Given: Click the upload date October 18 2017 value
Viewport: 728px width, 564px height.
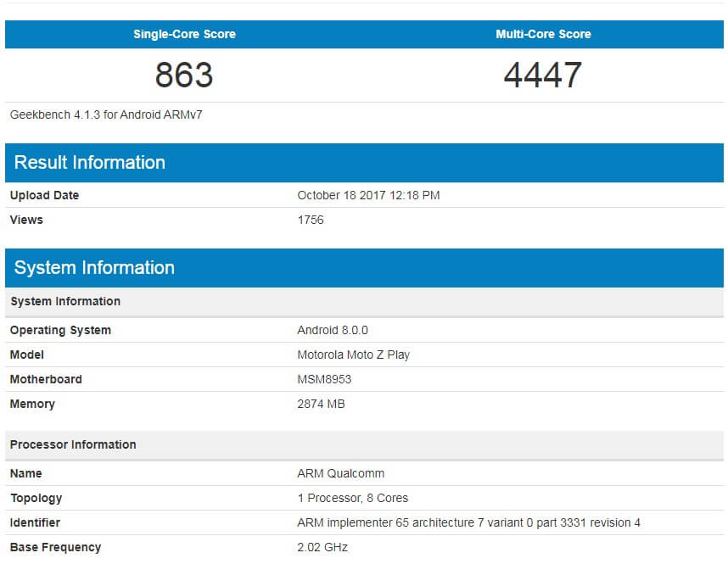Looking at the screenshot, I should 368,195.
